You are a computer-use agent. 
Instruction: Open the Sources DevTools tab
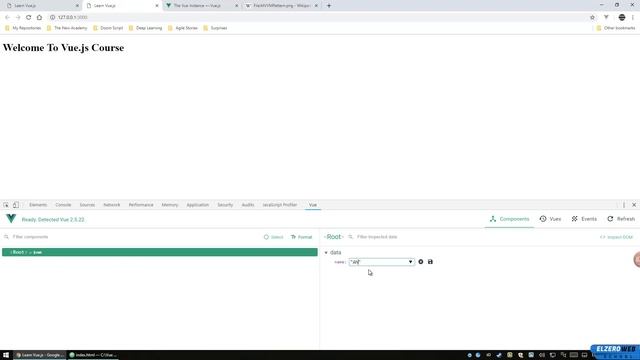(87, 205)
